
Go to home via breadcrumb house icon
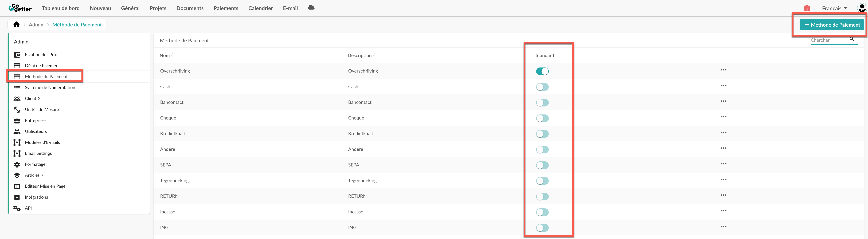[x=16, y=25]
